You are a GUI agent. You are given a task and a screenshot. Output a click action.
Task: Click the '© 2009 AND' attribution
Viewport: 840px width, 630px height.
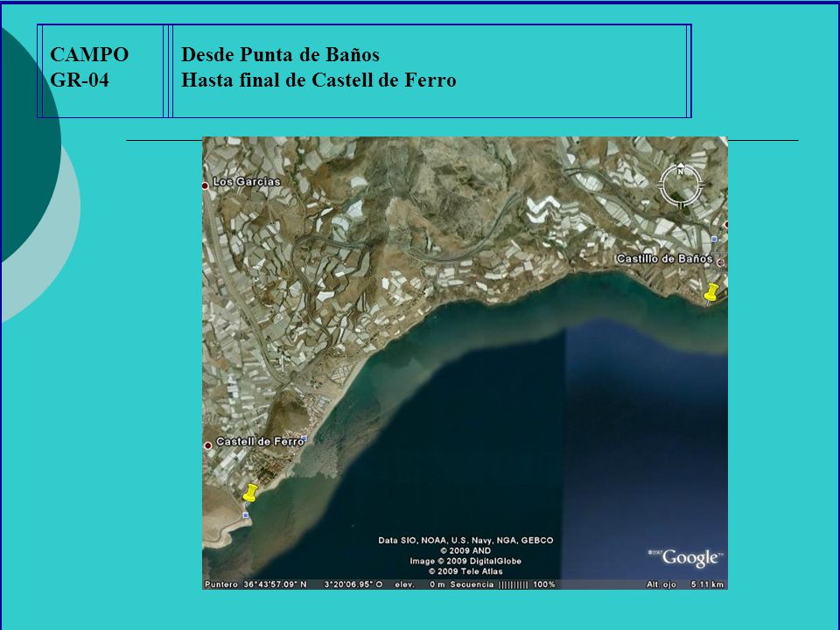tap(465, 550)
